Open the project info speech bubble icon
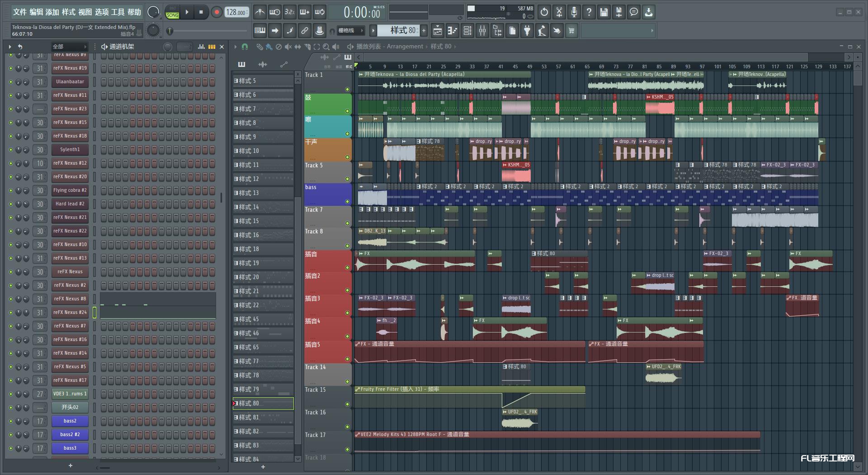 [634, 12]
